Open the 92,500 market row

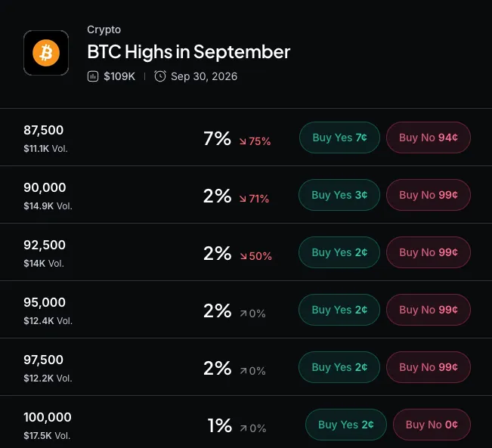coord(246,252)
